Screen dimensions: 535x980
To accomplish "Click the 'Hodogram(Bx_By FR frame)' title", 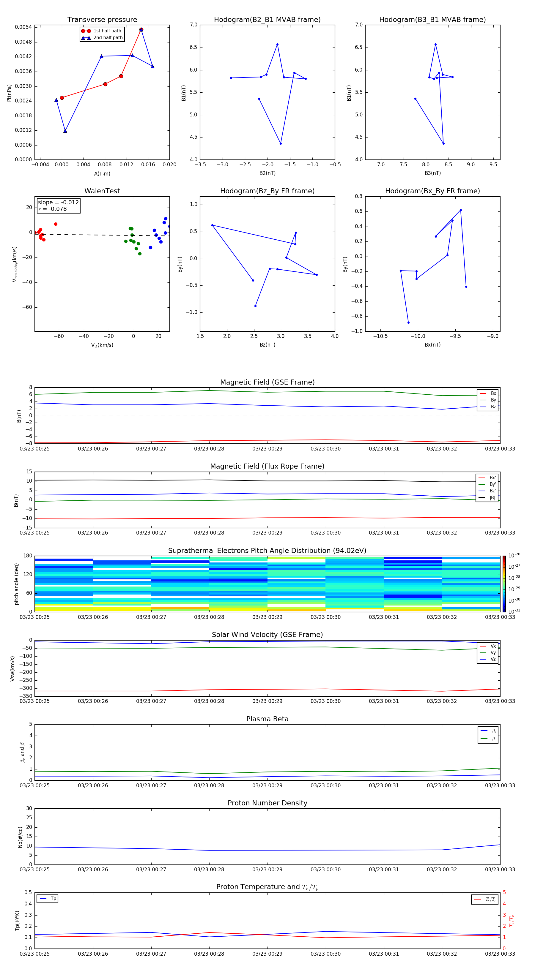I will point(432,191).
